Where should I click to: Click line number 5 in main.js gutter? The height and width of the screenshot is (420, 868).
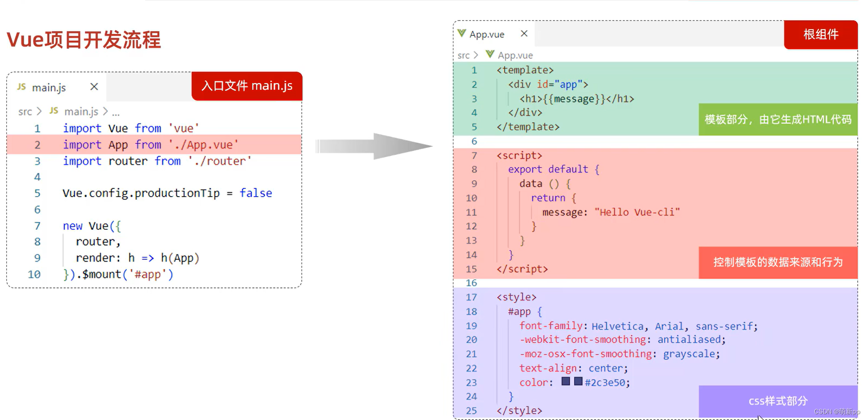[x=37, y=193]
